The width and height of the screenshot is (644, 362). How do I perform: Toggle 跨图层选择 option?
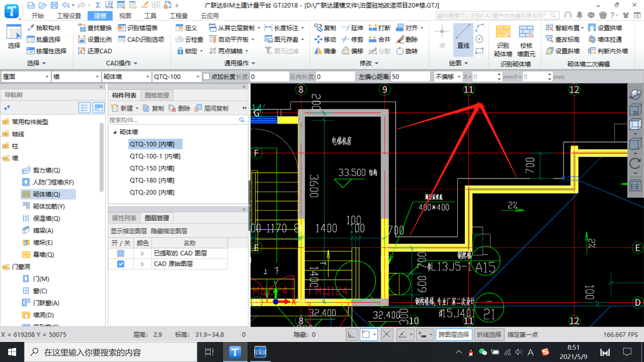coord(454,335)
